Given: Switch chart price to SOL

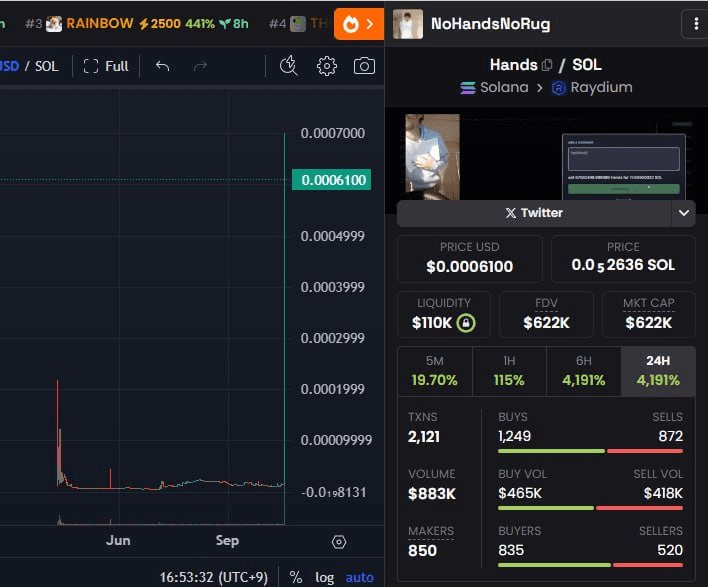Looking at the screenshot, I should click(x=47, y=66).
